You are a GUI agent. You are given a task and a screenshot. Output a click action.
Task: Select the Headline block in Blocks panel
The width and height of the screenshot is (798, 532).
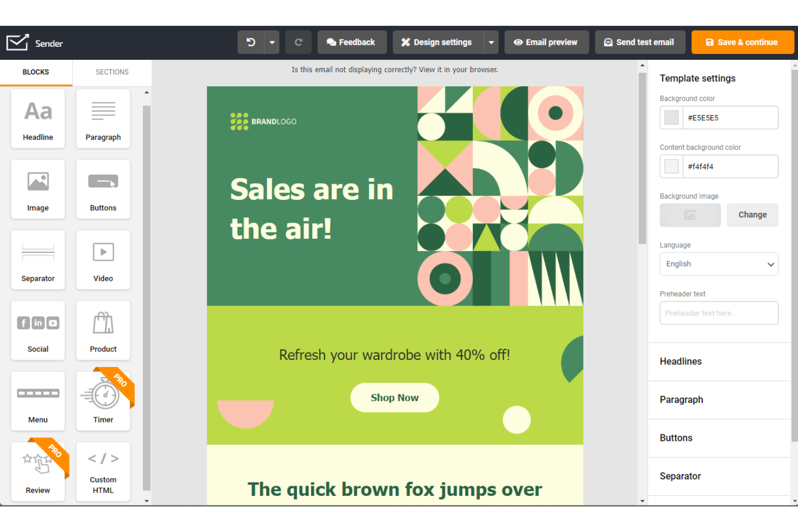click(38, 119)
